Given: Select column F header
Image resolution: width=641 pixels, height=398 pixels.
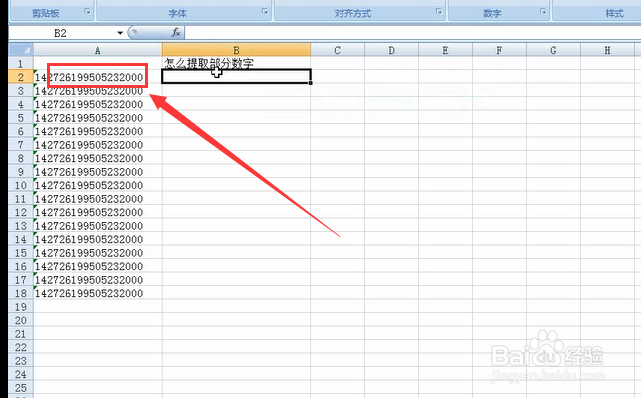Looking at the screenshot, I should pos(499,50).
